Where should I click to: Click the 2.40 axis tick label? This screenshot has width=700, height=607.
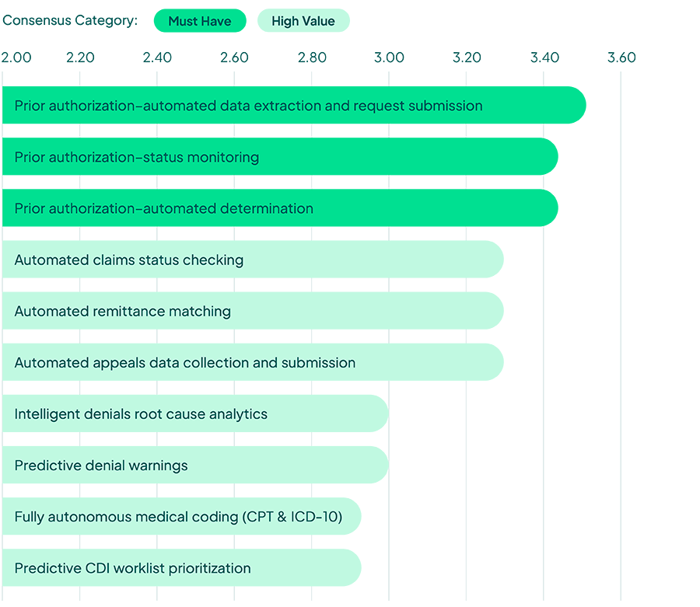[157, 58]
